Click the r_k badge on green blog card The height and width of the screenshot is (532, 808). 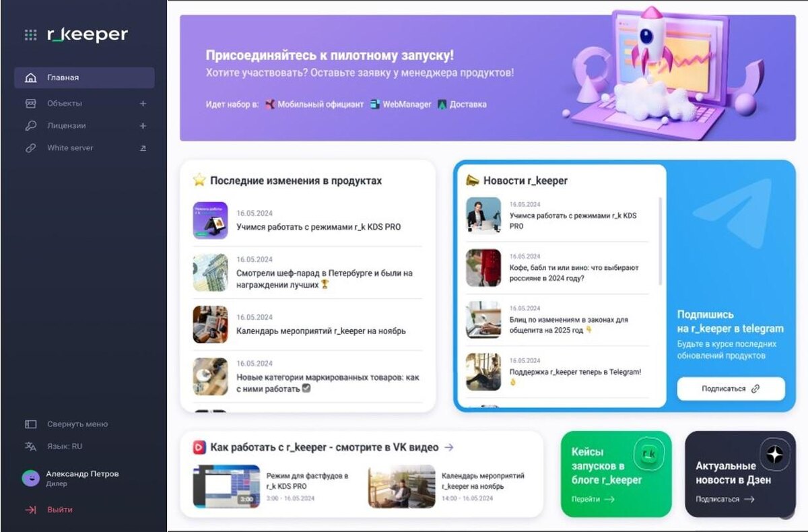click(x=649, y=454)
